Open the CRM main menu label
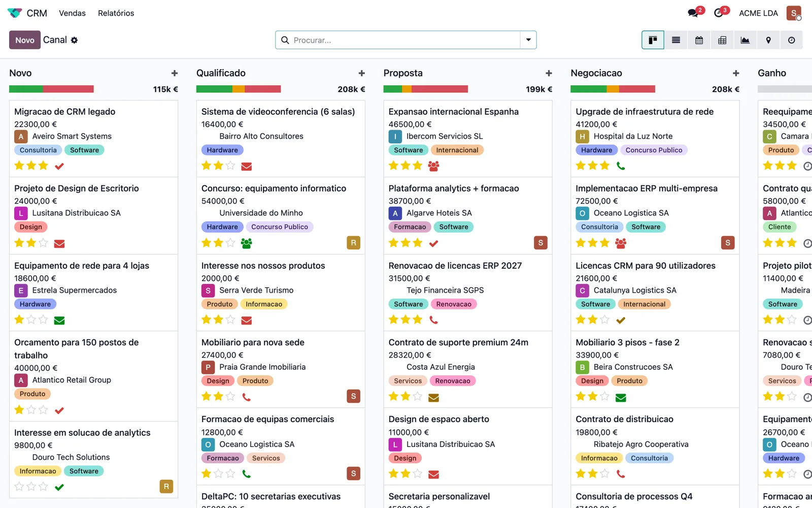The width and height of the screenshot is (812, 508). pos(37,13)
